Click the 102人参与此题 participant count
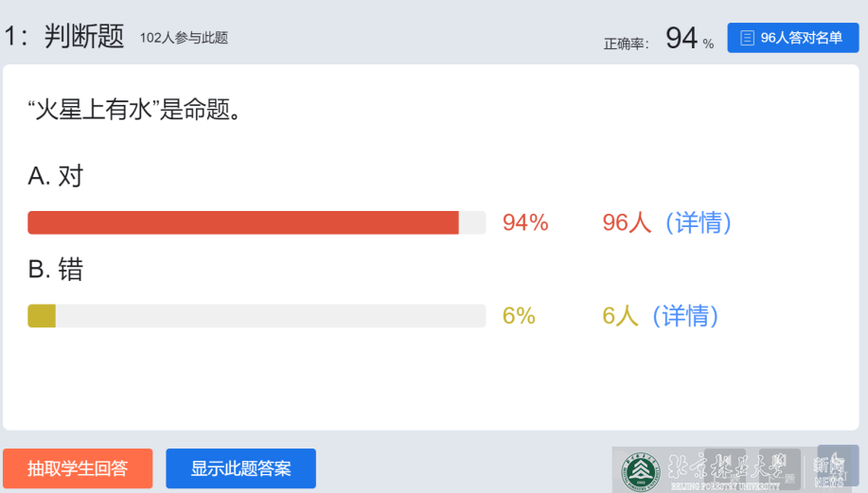Screen dimensions: 868x493 pyautogui.click(x=184, y=38)
